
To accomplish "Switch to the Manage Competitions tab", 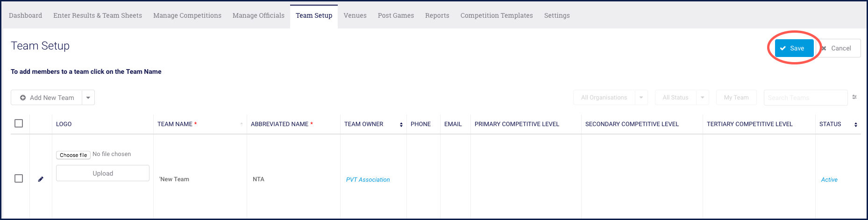I will (187, 15).
